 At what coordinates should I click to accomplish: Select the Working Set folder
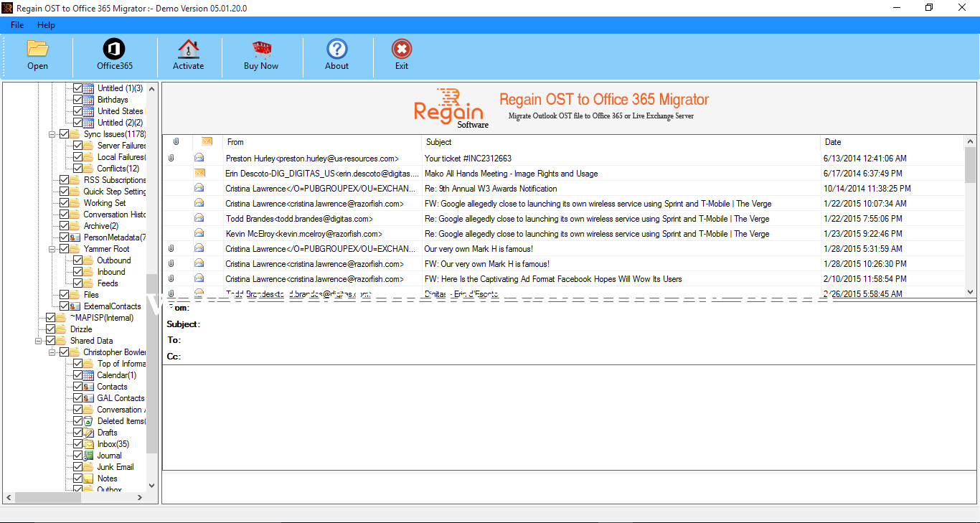(105, 203)
